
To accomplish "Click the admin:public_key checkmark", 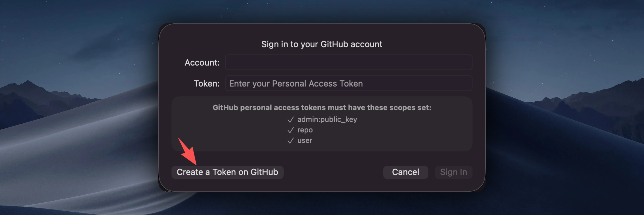I will coord(290,119).
